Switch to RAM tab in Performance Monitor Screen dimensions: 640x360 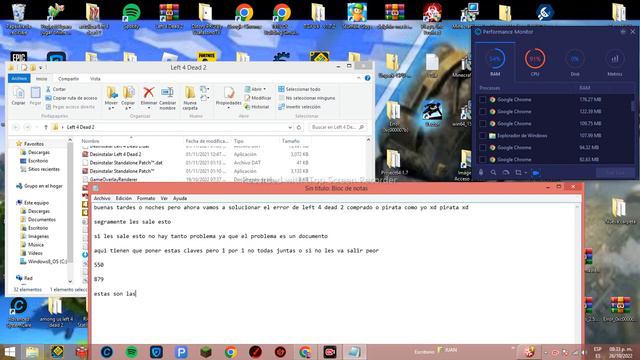point(495,62)
